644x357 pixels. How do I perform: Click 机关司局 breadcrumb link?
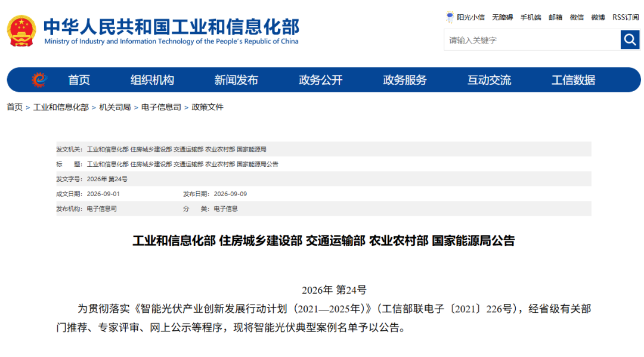pos(115,107)
